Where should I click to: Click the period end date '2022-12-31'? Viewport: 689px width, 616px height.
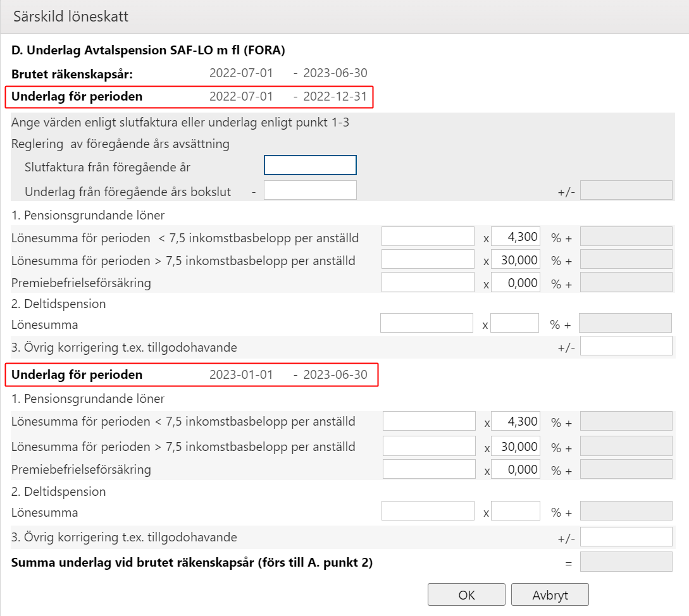tap(335, 96)
